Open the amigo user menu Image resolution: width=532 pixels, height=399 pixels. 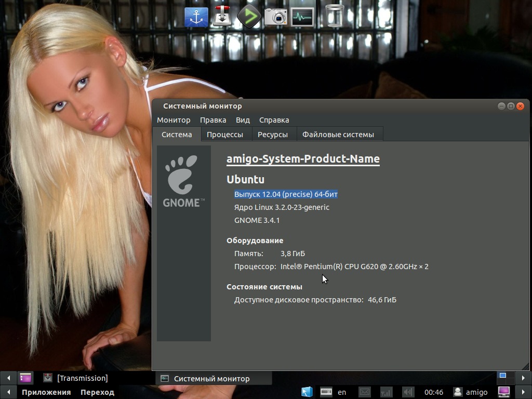click(472, 392)
